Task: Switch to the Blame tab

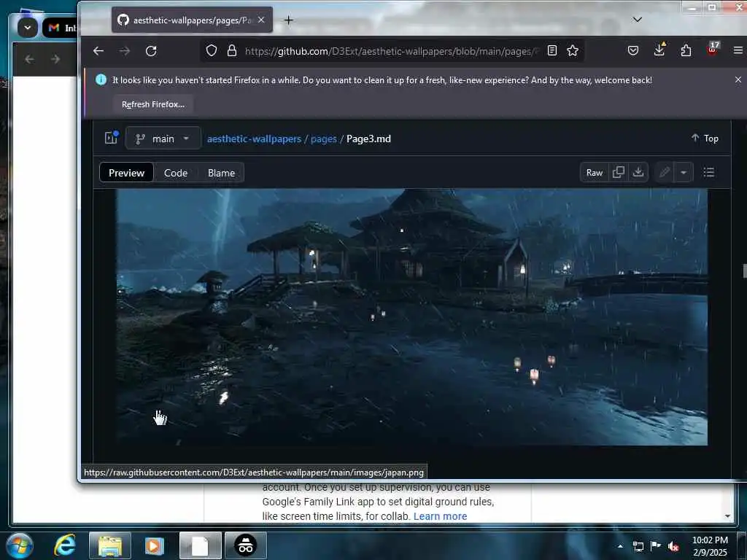Action: point(221,173)
